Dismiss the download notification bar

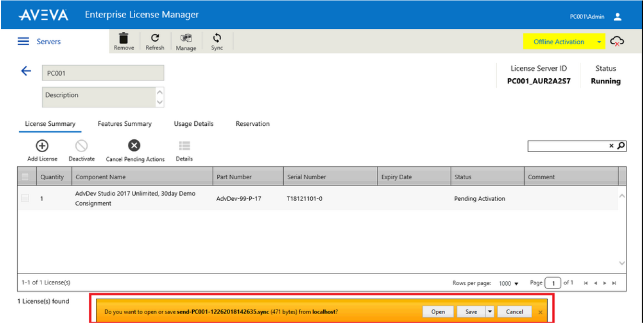(x=540, y=312)
